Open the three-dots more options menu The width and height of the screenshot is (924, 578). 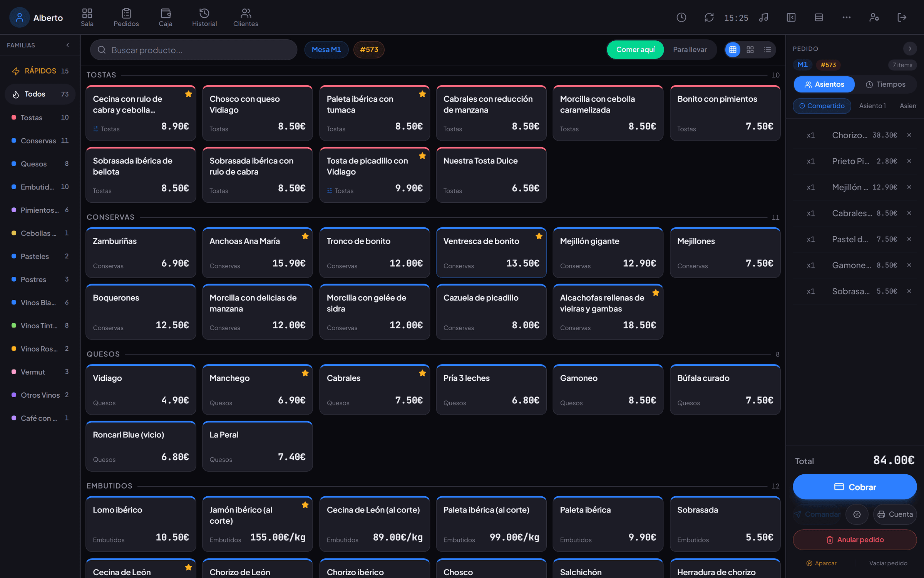tap(846, 17)
